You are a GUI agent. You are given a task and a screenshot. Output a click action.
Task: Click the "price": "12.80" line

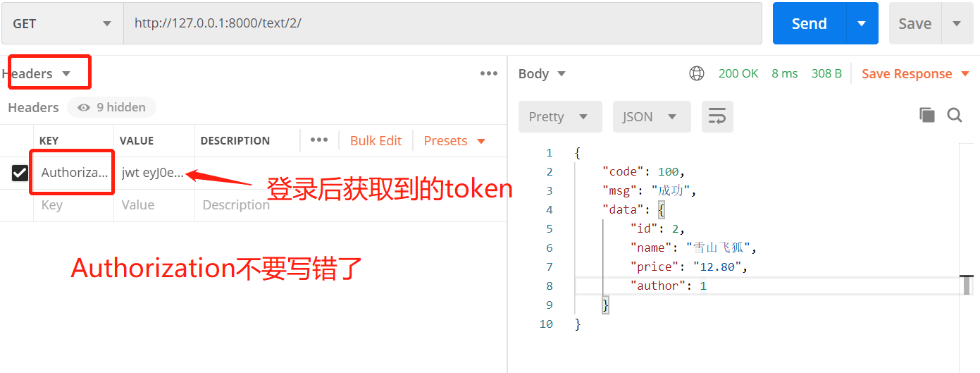coord(688,267)
